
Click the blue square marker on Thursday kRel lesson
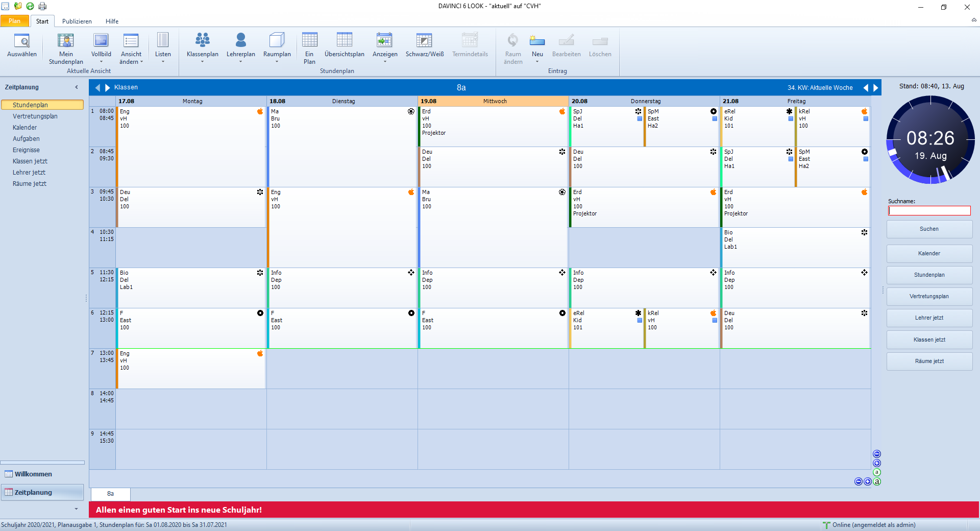[x=715, y=321]
